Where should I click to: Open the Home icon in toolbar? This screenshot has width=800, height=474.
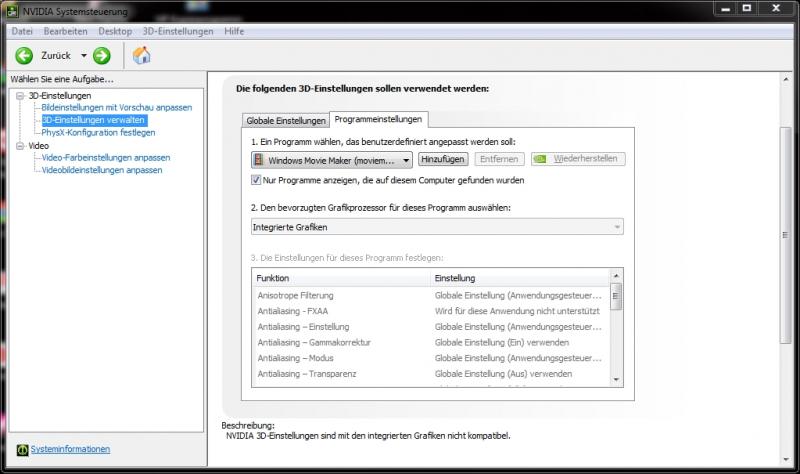pos(142,55)
